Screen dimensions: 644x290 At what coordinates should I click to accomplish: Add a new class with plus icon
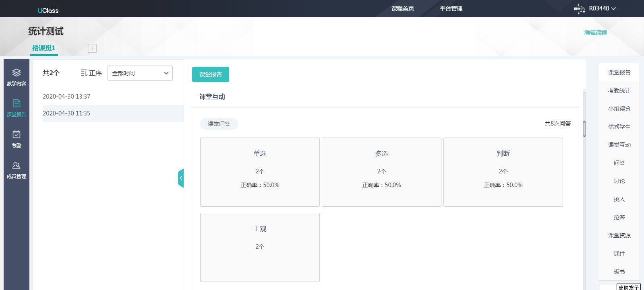click(92, 48)
